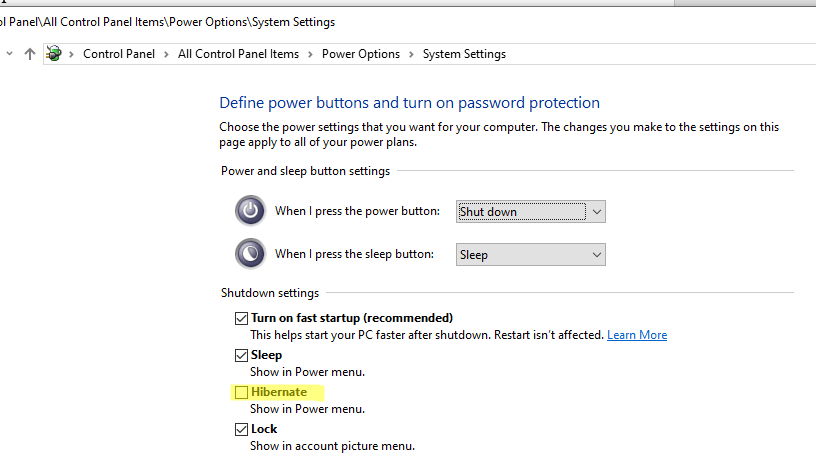Click 'Show in account picture menu.' text

click(x=332, y=446)
